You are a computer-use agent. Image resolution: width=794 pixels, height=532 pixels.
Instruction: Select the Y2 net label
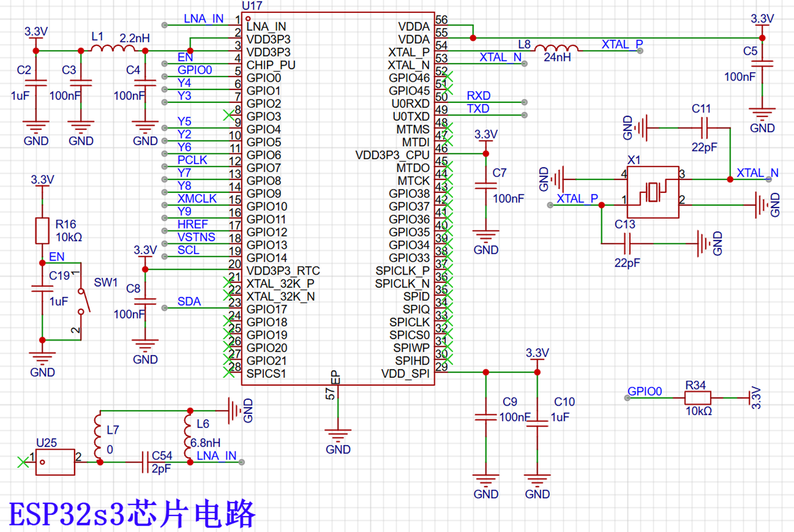coord(184,134)
